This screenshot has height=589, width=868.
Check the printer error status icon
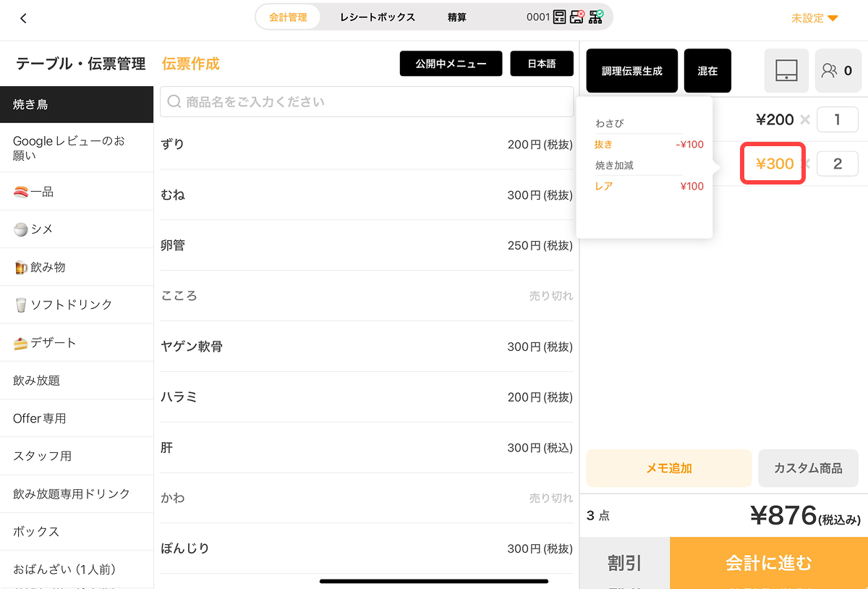(x=577, y=17)
